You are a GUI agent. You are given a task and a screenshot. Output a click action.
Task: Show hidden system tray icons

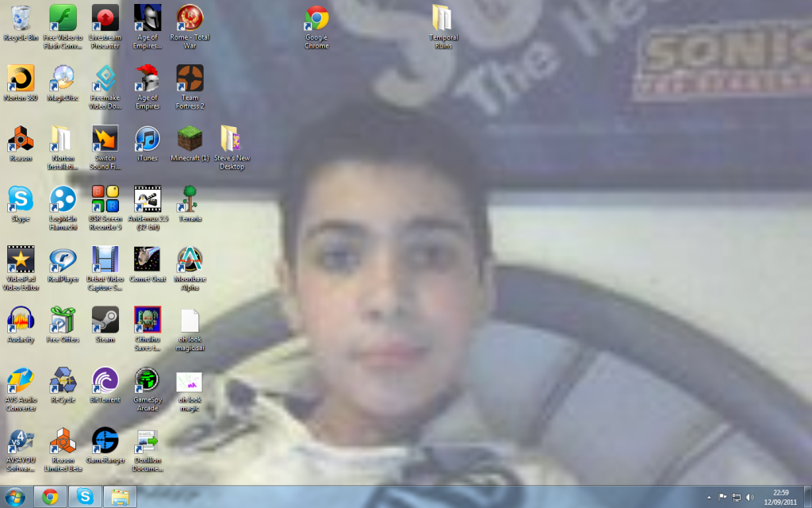709,498
